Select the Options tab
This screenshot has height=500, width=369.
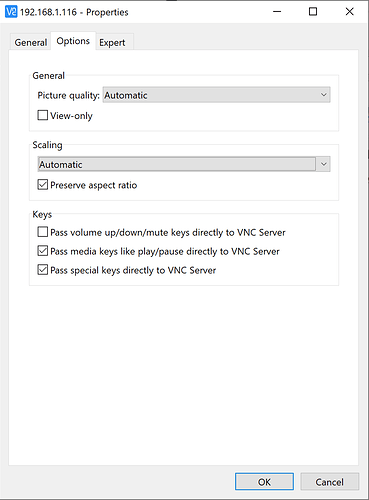(x=73, y=41)
